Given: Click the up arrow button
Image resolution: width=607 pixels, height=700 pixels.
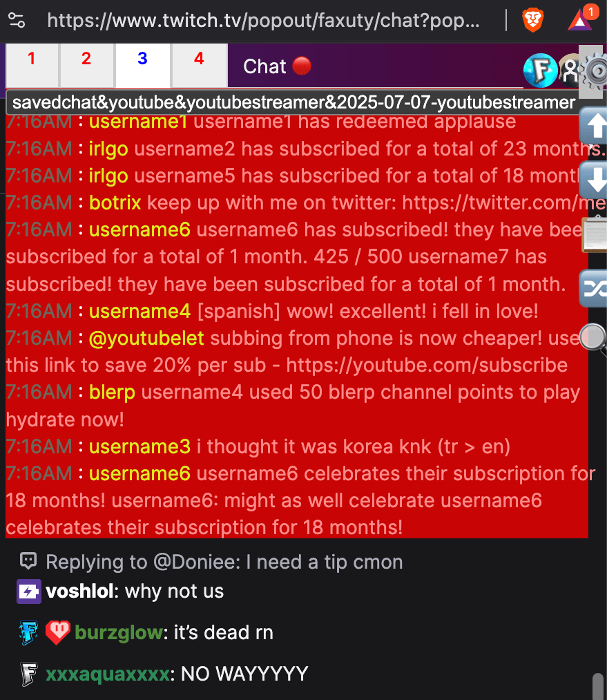Looking at the screenshot, I should point(594,126).
